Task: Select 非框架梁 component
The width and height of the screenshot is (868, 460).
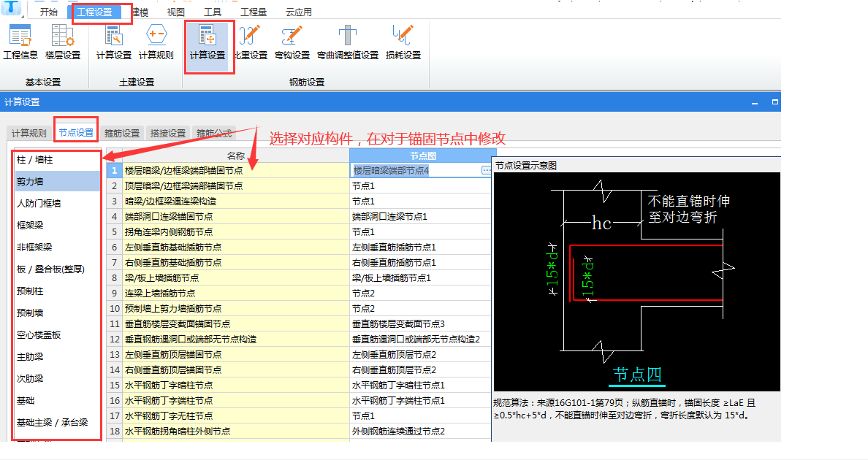Action: (x=58, y=247)
